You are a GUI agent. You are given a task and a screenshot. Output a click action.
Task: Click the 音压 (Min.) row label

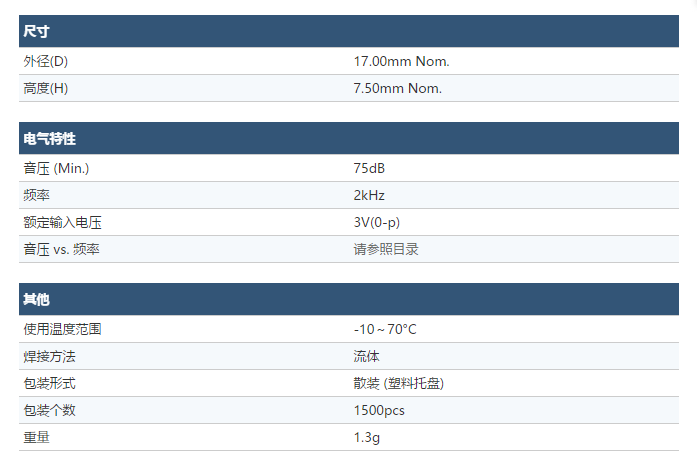56,168
